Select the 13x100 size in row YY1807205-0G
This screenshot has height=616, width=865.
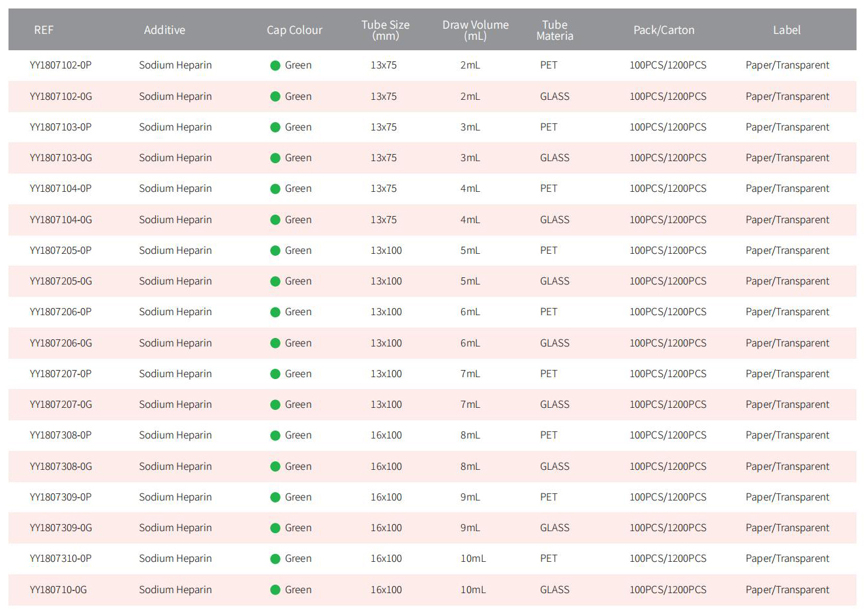tap(386, 281)
